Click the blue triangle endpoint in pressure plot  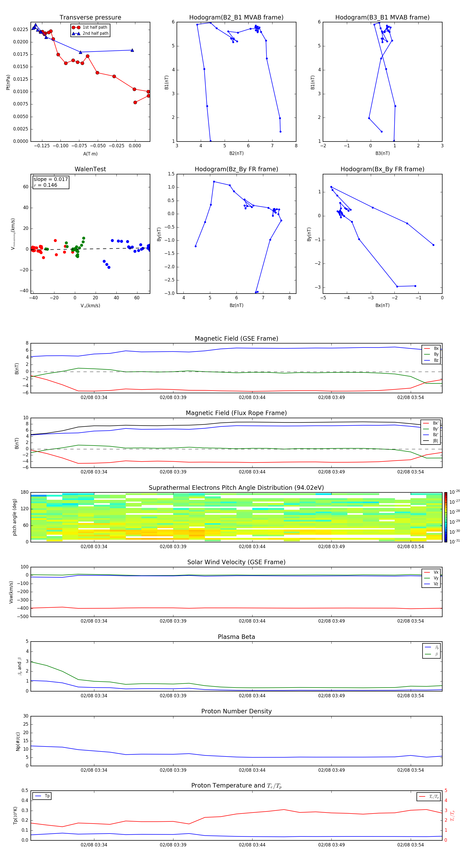(132, 50)
